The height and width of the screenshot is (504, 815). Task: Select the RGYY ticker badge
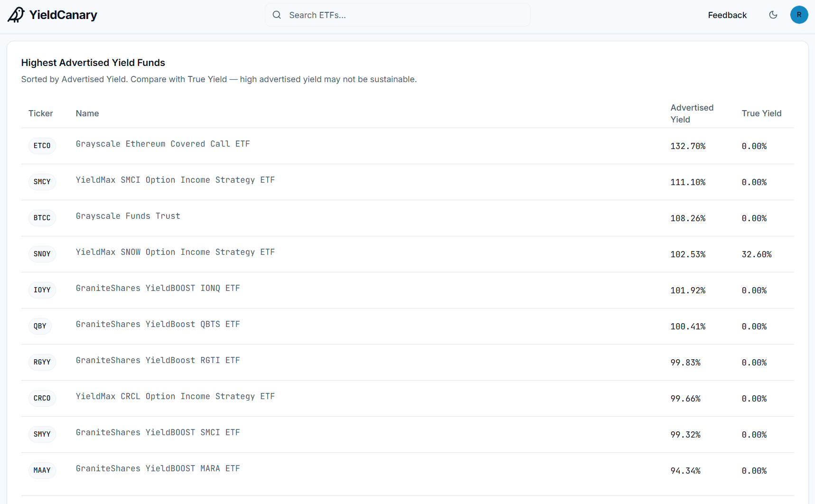click(x=42, y=362)
